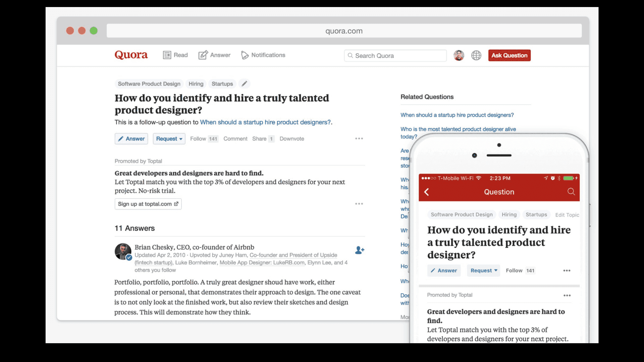Downvote the product designer question

pos(291,138)
